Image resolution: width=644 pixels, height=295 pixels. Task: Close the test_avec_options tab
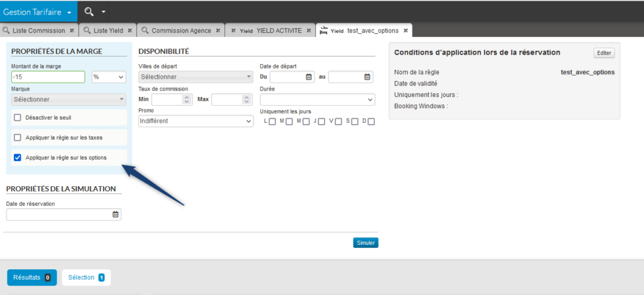(x=406, y=30)
